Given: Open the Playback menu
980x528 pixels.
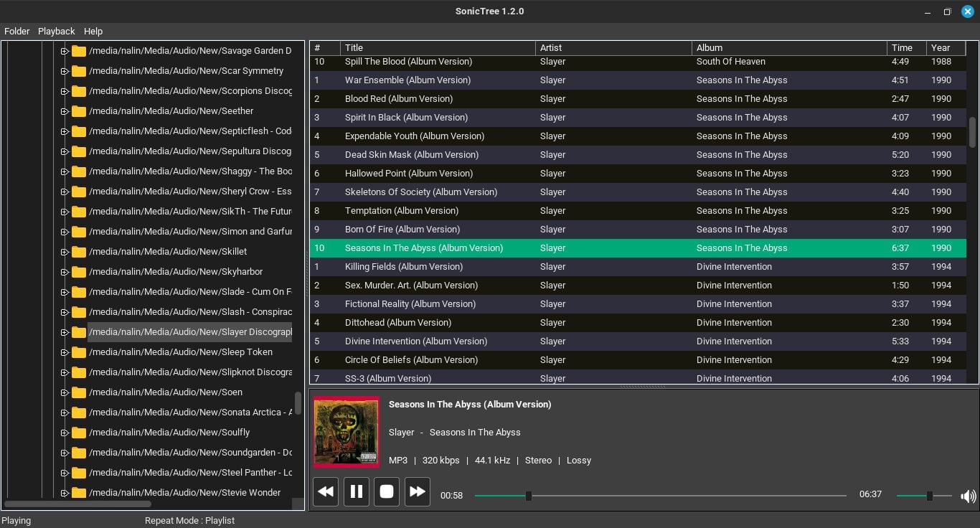Looking at the screenshot, I should pos(57,31).
